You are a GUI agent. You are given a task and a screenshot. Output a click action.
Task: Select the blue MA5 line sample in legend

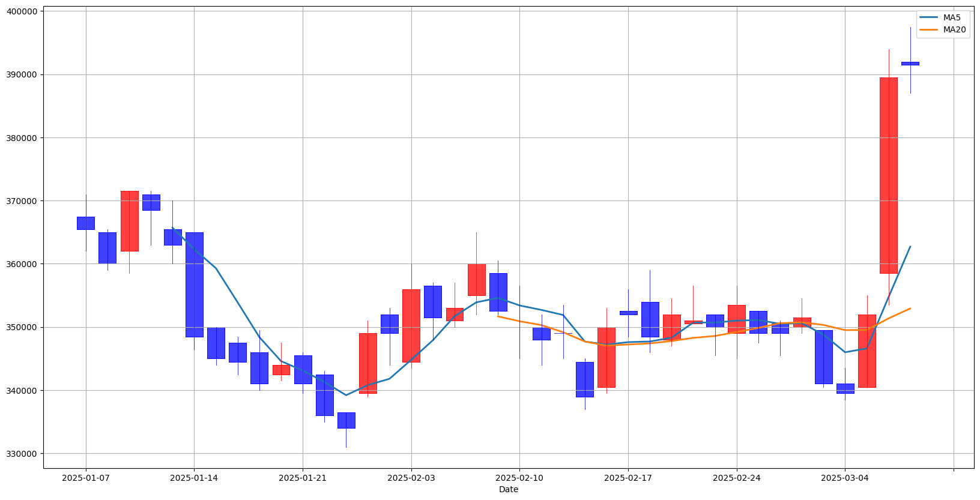click(x=928, y=18)
